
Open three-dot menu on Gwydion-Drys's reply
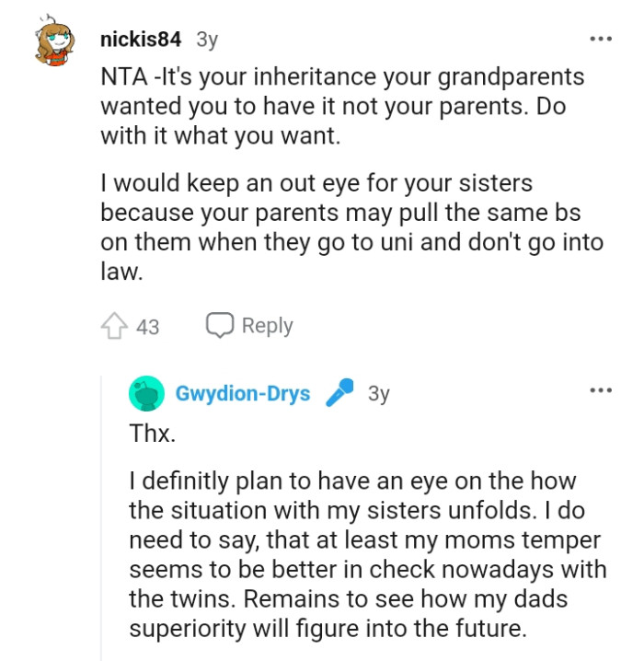point(600,391)
